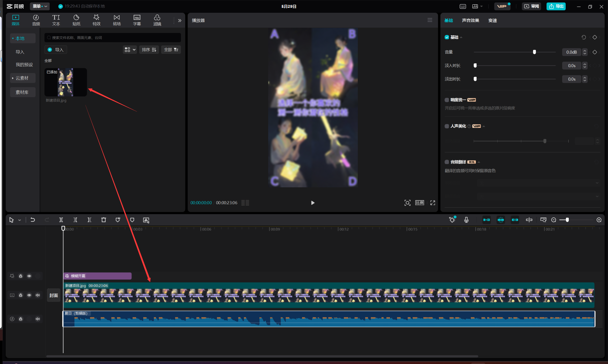Click the preview-axis split icon
The image size is (608, 364).
click(x=529, y=220)
